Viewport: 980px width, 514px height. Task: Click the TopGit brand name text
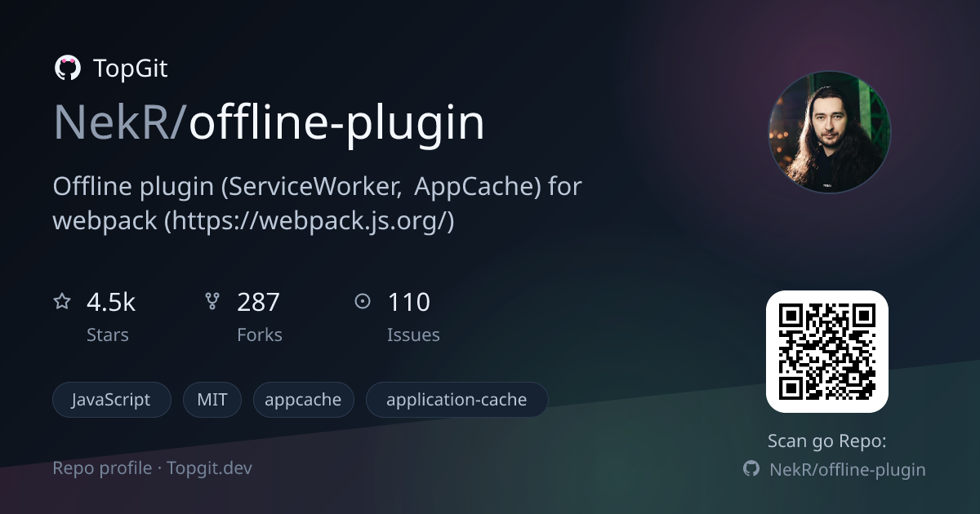[131, 69]
